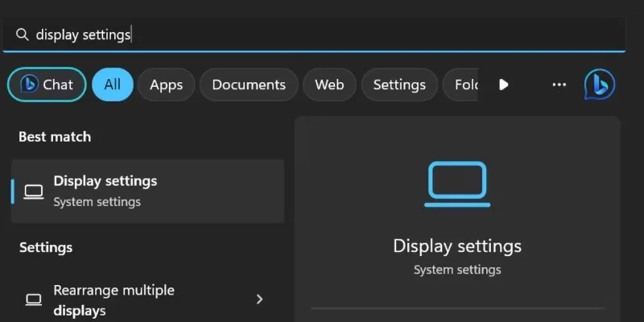This screenshot has width=644, height=322.
Task: Switch to the Apps filter
Action: tap(167, 85)
